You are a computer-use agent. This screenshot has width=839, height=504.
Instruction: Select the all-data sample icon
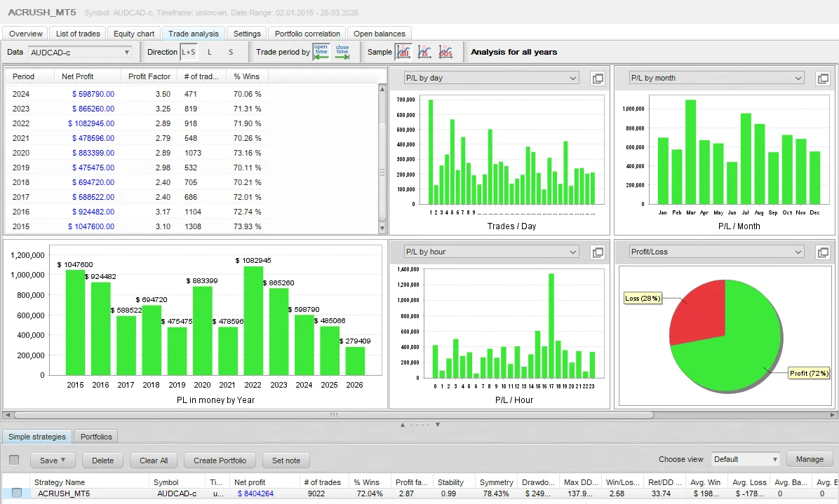[403, 52]
